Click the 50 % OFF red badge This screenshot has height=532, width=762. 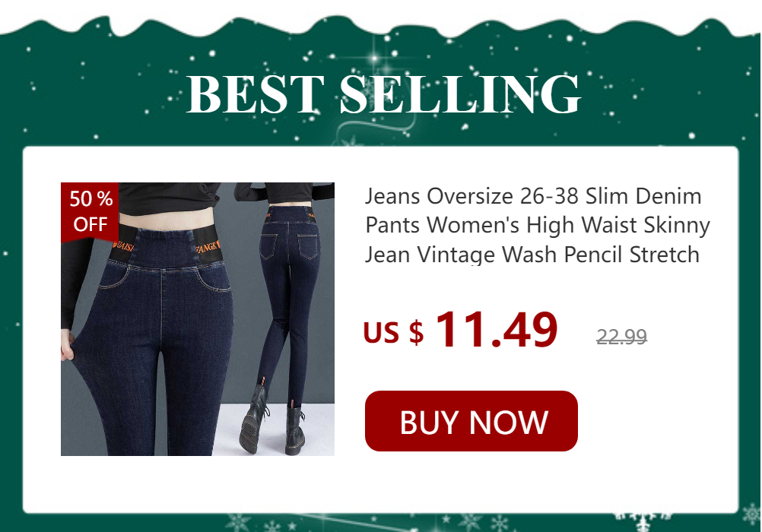pos(90,212)
